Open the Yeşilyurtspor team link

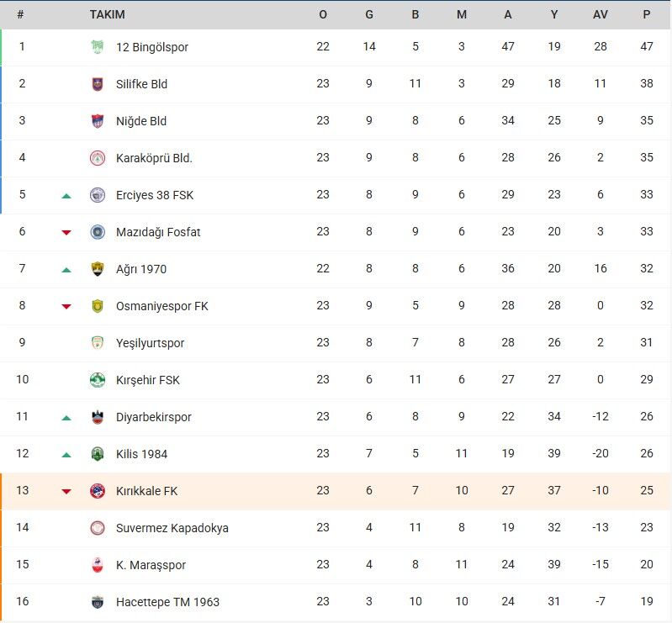(150, 343)
